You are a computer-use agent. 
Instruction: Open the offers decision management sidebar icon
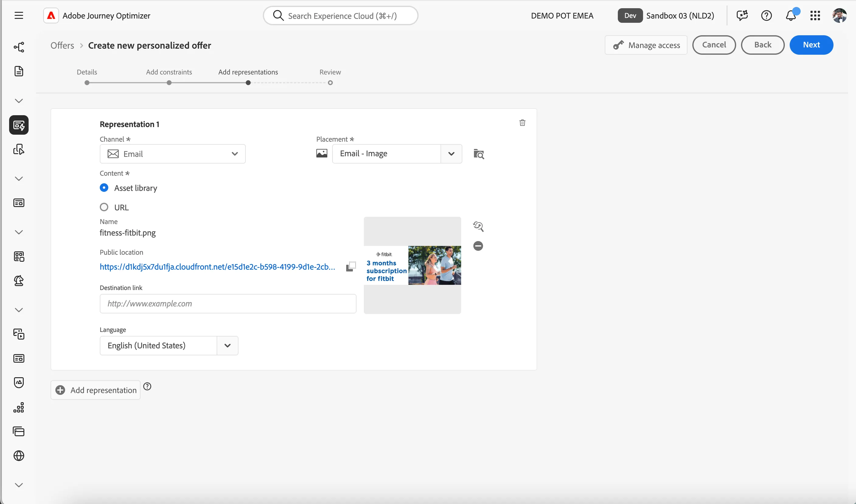(x=19, y=125)
